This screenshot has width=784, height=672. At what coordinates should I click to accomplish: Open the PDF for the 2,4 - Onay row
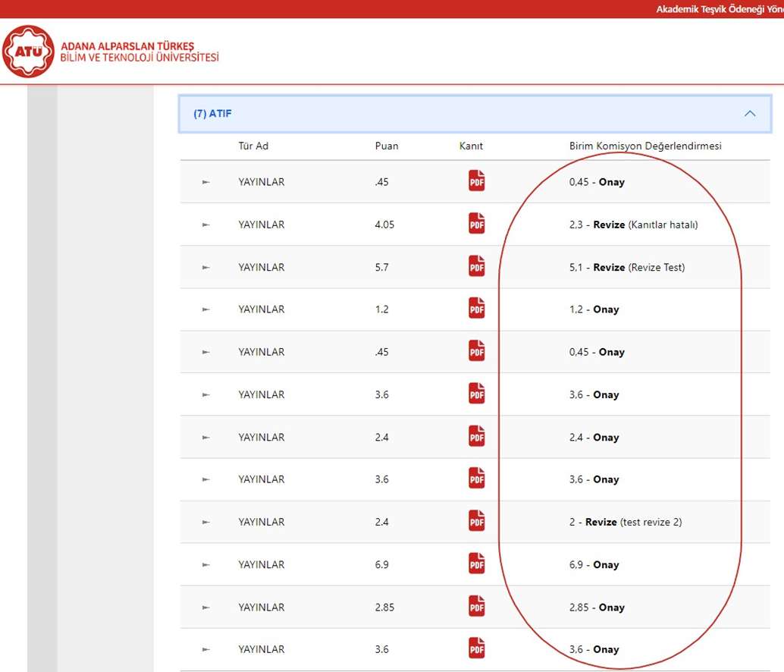[476, 436]
